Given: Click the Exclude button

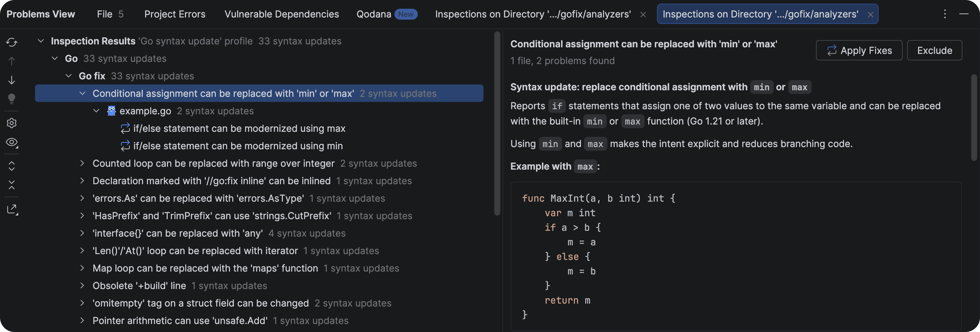Looking at the screenshot, I should pos(934,51).
